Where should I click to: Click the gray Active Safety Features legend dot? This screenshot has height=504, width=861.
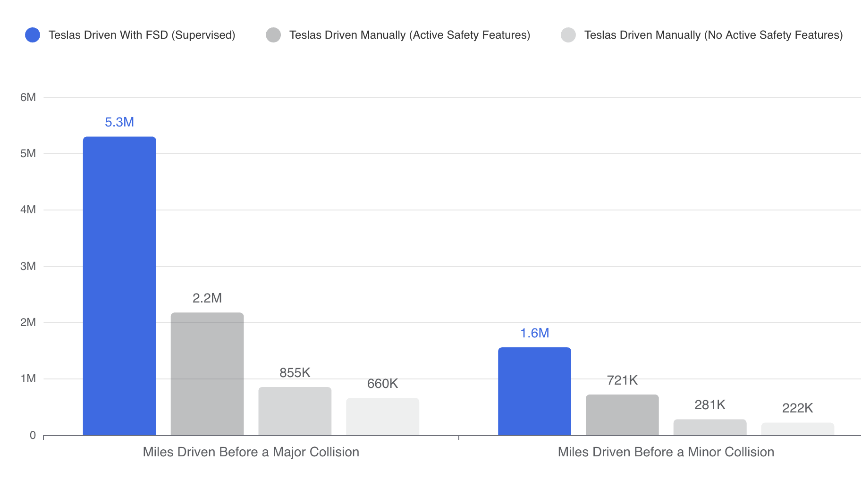273,35
